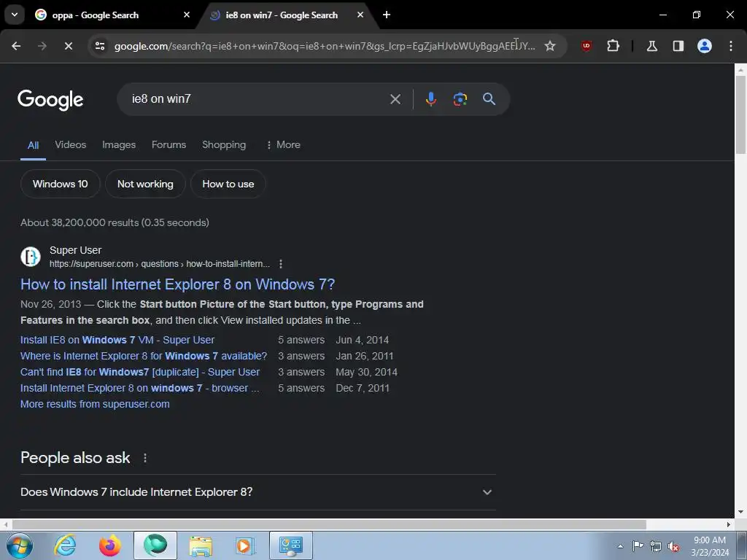Bookmark this page with the star icon
This screenshot has width=747, height=560.
[550, 46]
